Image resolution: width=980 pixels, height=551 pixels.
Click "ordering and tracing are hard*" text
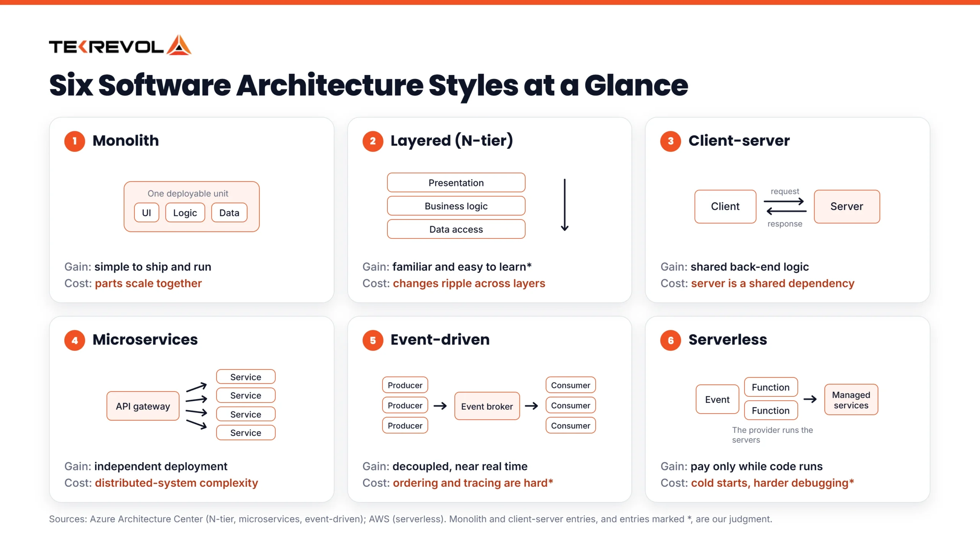pyautogui.click(x=473, y=483)
